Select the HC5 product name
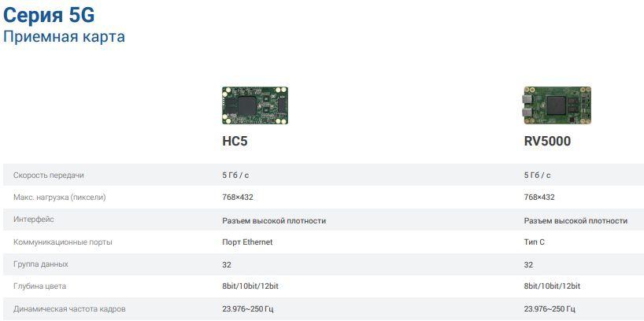 235,141
